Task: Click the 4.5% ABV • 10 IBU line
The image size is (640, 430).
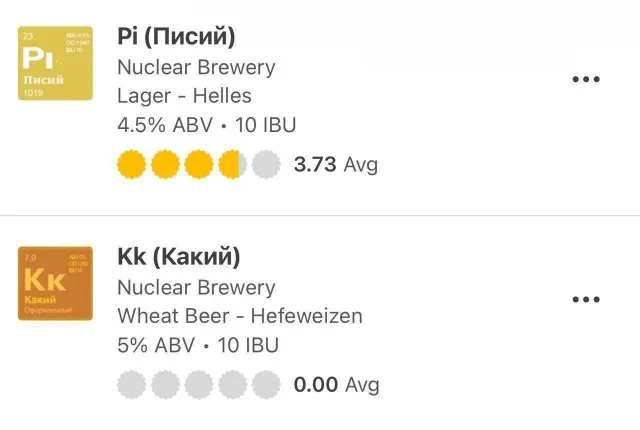Action: click(207, 125)
